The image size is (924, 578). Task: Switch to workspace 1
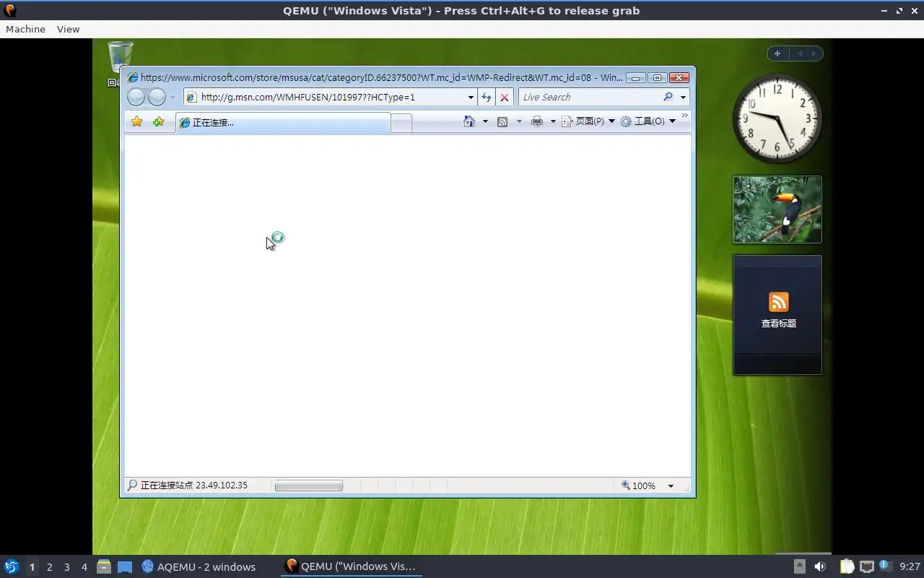pyautogui.click(x=32, y=567)
